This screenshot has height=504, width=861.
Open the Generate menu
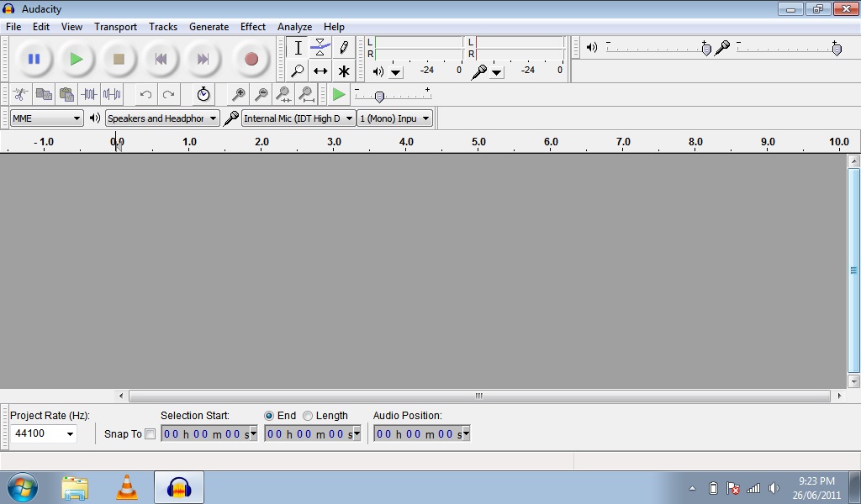[209, 27]
